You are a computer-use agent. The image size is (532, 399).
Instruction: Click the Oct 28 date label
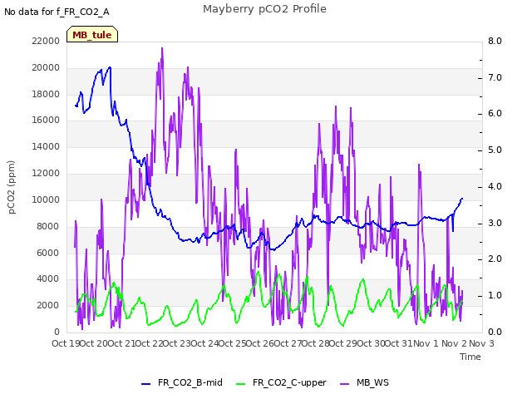(x=316, y=343)
